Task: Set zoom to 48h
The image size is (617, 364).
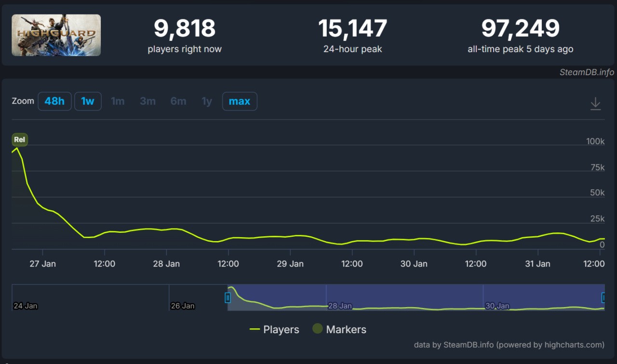Action: (x=54, y=101)
